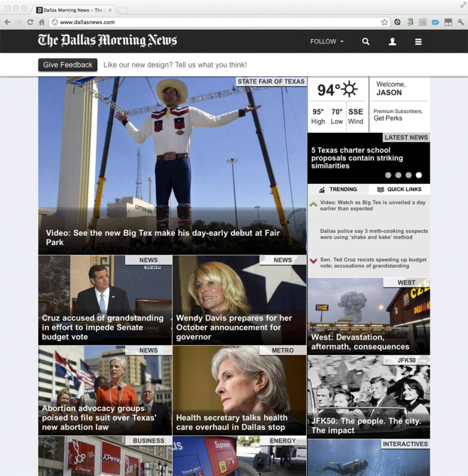The image size is (468, 476).
Task: Open the 5 Texas charter school proposals headline
Action: coord(357,158)
